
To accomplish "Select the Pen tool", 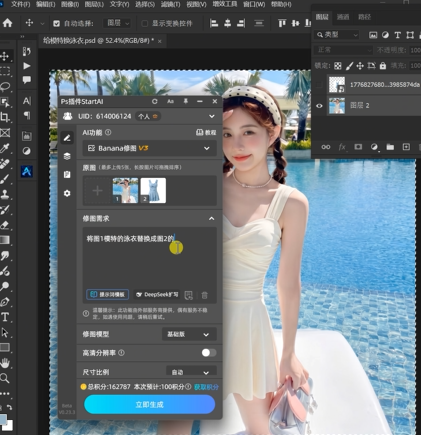I will click(x=5, y=302).
